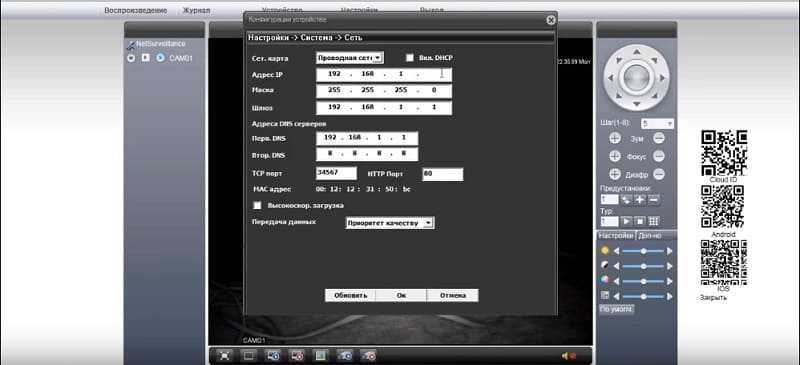Switch to the Настройки tab in side panel
Viewport: 800px width, 365px height.
click(616, 235)
